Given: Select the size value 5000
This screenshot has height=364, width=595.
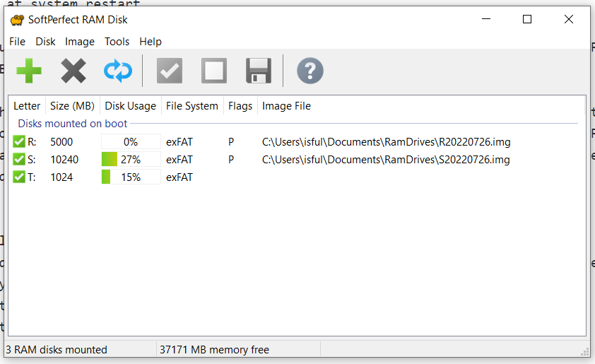Looking at the screenshot, I should coord(61,142).
